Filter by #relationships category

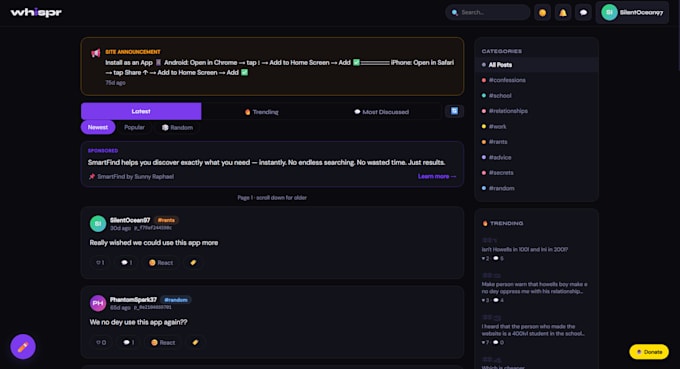pyautogui.click(x=536, y=111)
